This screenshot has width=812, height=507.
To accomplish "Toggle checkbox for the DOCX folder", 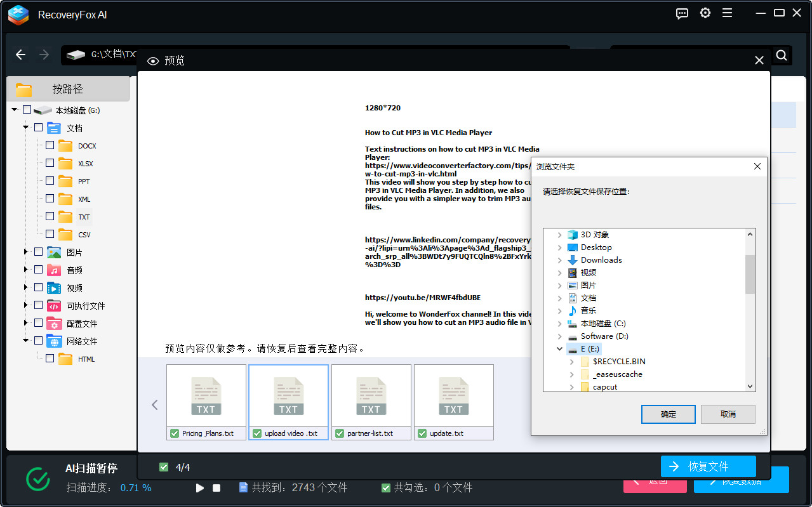I will tap(50, 145).
